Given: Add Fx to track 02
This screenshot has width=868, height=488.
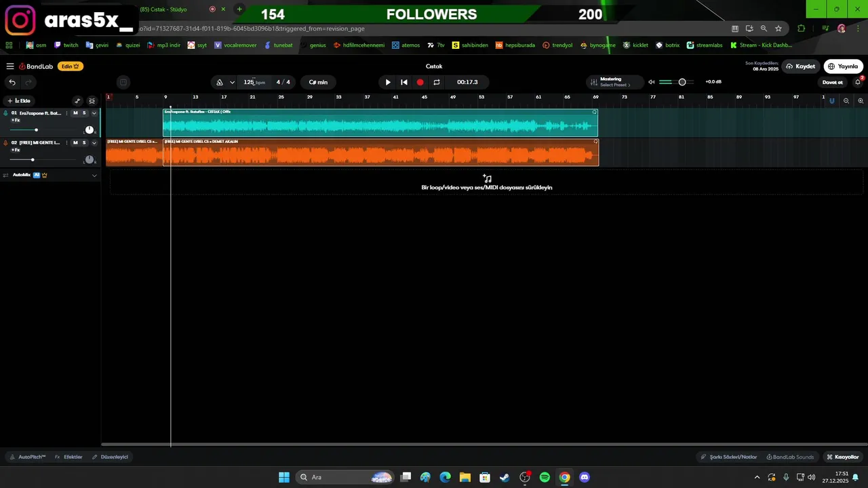Looking at the screenshot, I should (16, 150).
